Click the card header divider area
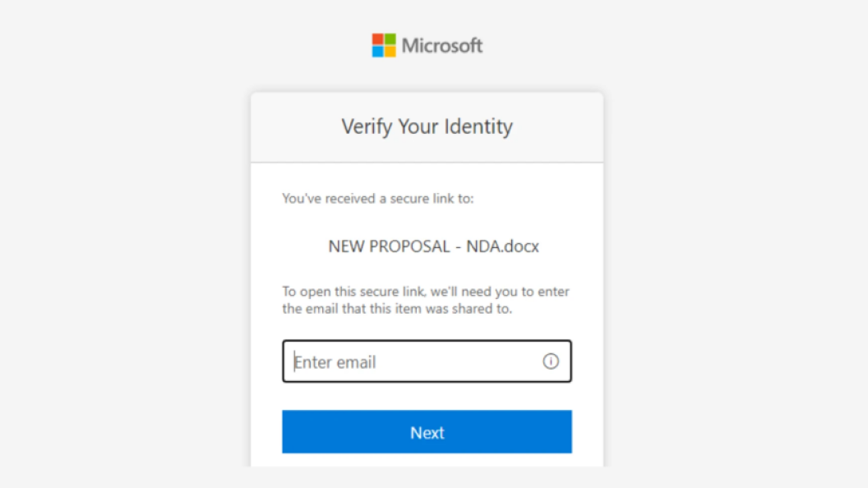The image size is (868, 488). pos(427,161)
